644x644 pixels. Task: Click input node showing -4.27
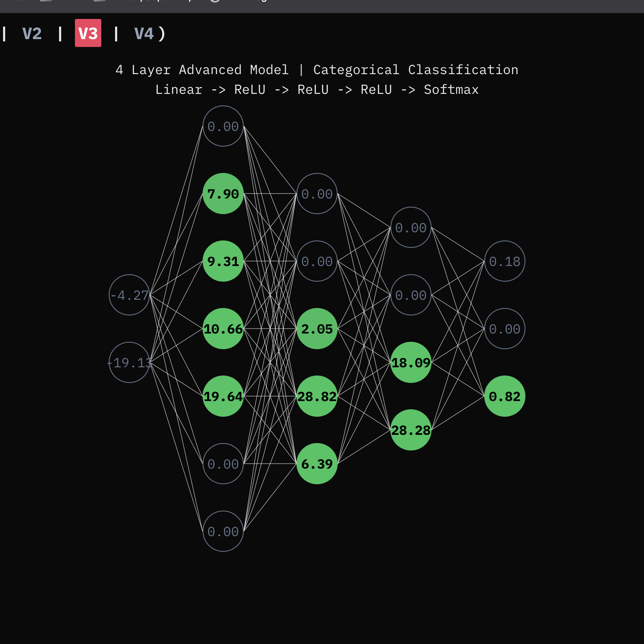129,295
